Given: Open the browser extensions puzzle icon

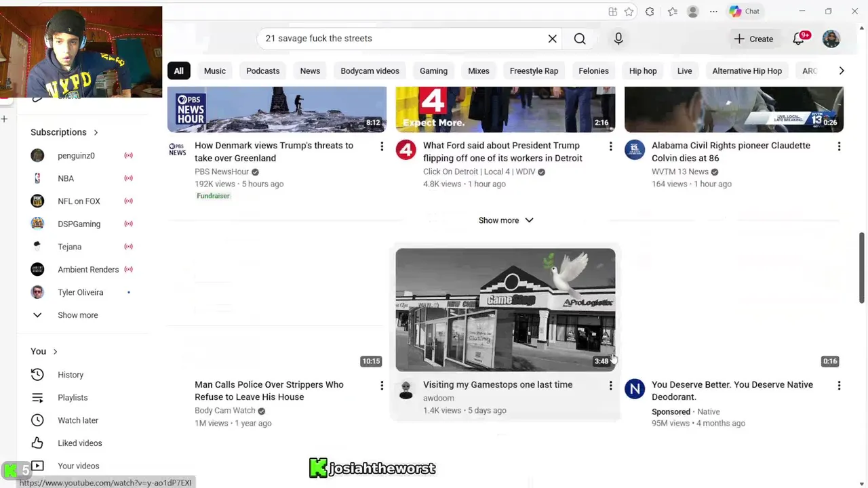Looking at the screenshot, I should [x=650, y=12].
